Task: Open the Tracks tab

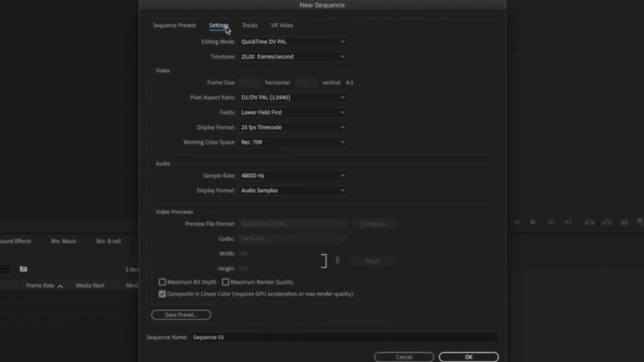Action: (249, 25)
